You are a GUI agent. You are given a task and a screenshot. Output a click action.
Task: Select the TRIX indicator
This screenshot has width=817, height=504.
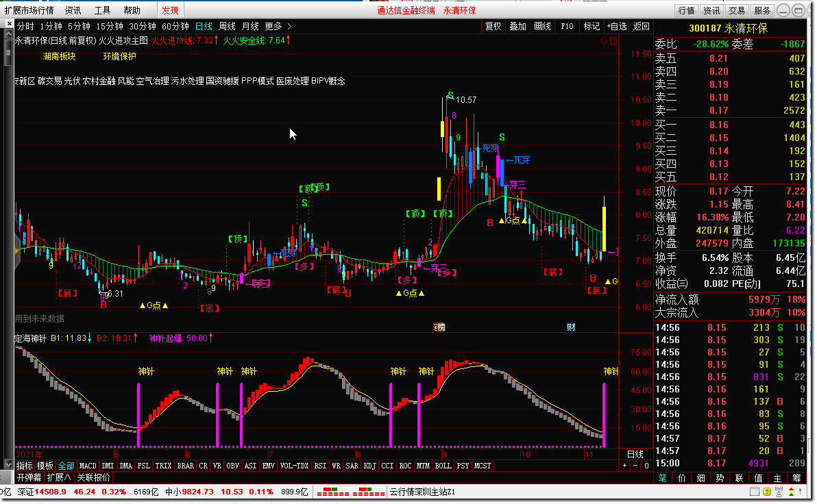pos(163,466)
